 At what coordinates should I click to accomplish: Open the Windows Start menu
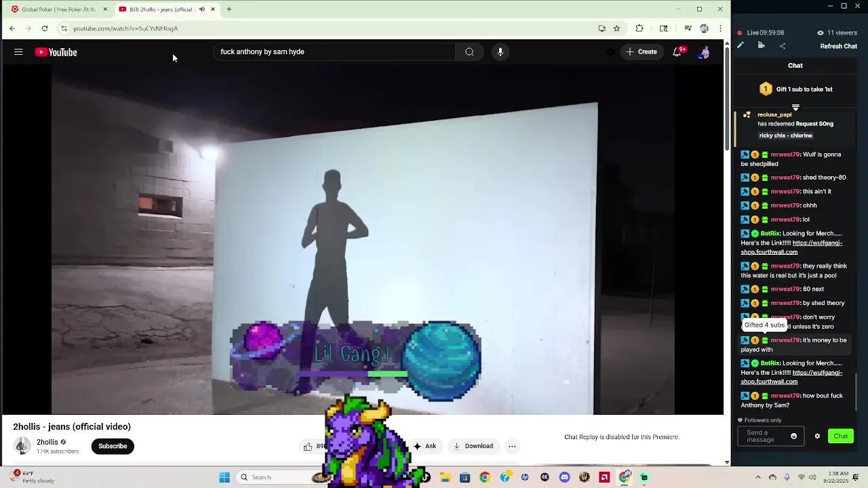point(224,477)
